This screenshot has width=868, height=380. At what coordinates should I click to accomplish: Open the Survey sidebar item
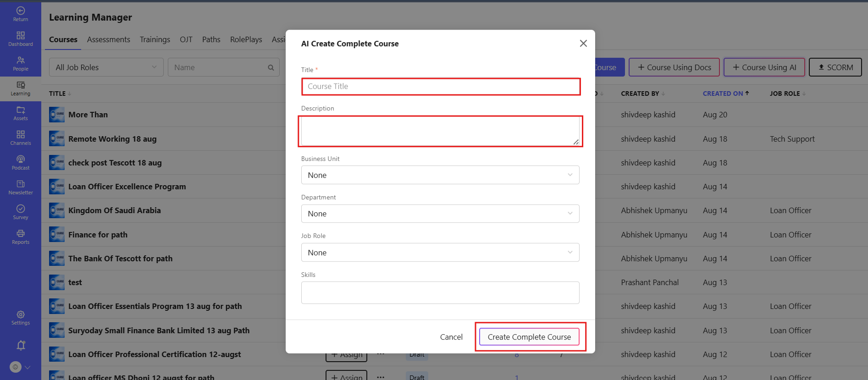(21, 212)
